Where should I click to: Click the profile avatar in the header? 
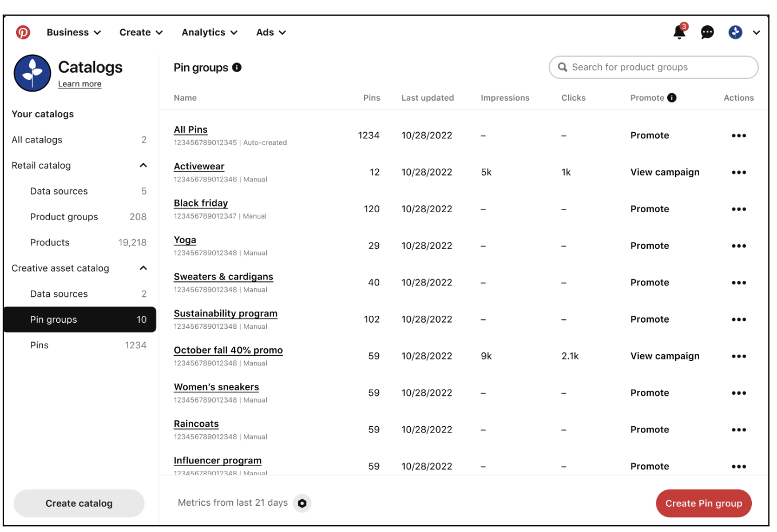[x=735, y=32]
